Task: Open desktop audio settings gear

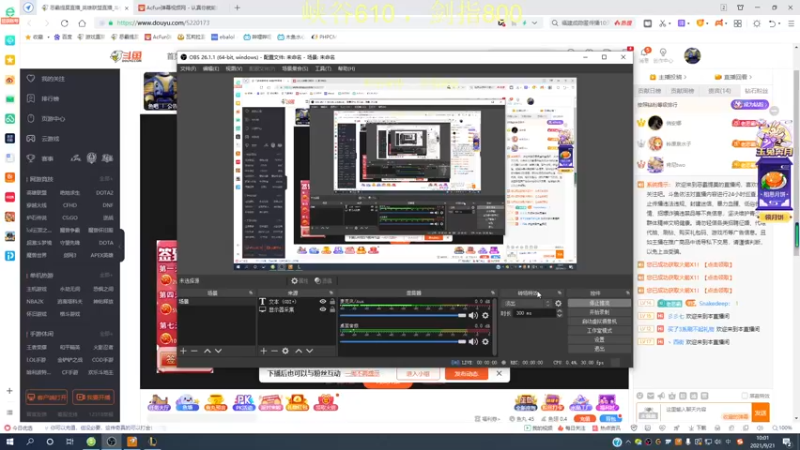Action: coord(485,341)
